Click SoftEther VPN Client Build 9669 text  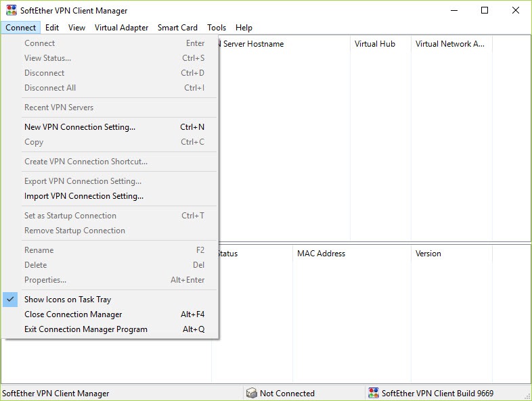pos(437,393)
